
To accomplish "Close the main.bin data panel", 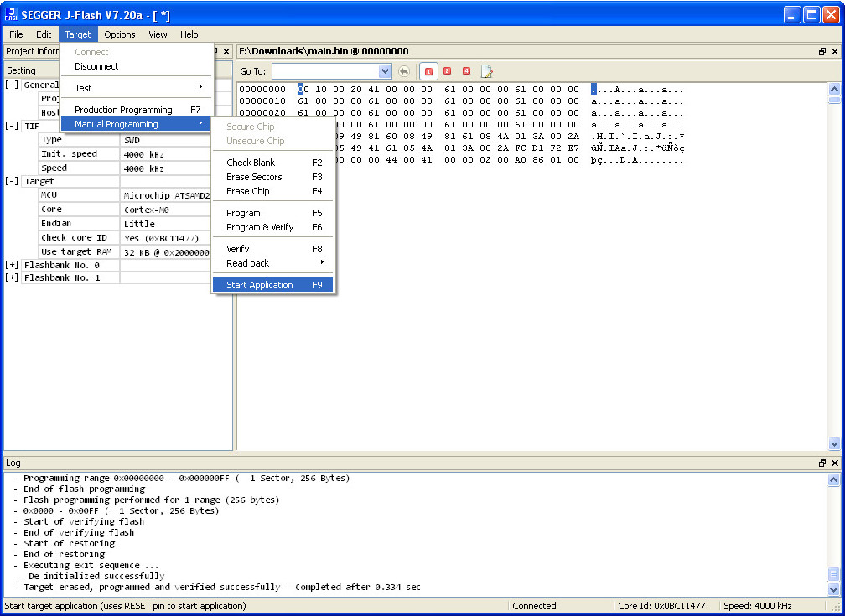I will (835, 51).
